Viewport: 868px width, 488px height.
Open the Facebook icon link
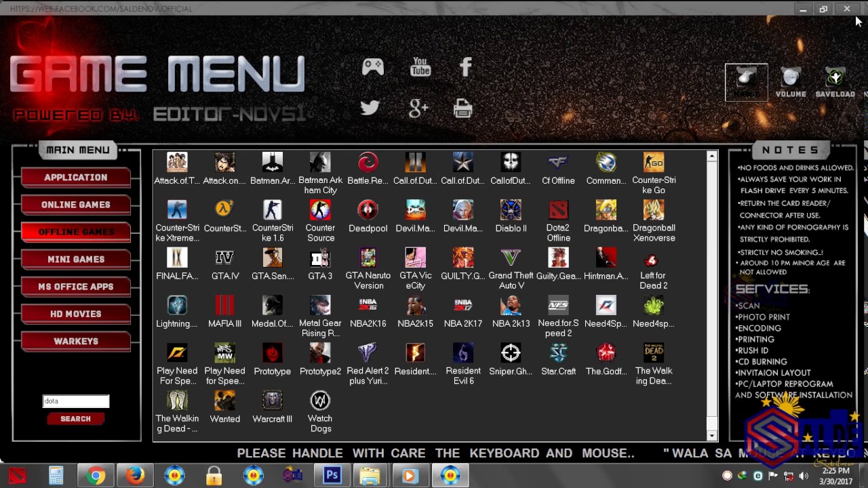tap(465, 66)
